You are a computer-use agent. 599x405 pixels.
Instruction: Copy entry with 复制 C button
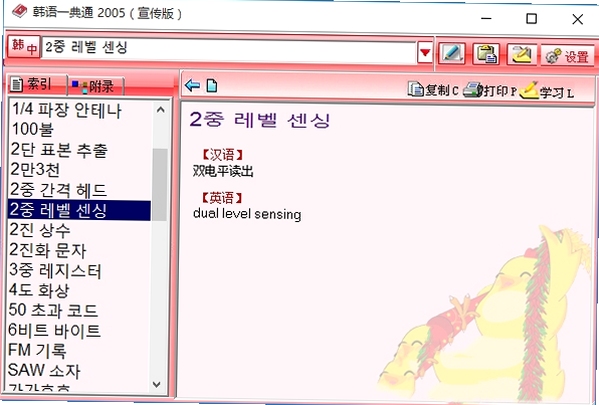(x=433, y=90)
